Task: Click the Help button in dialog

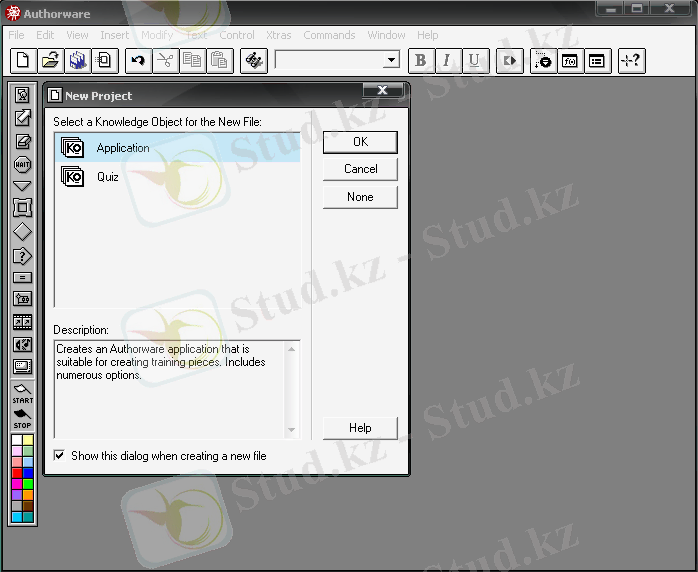Action: (x=360, y=428)
